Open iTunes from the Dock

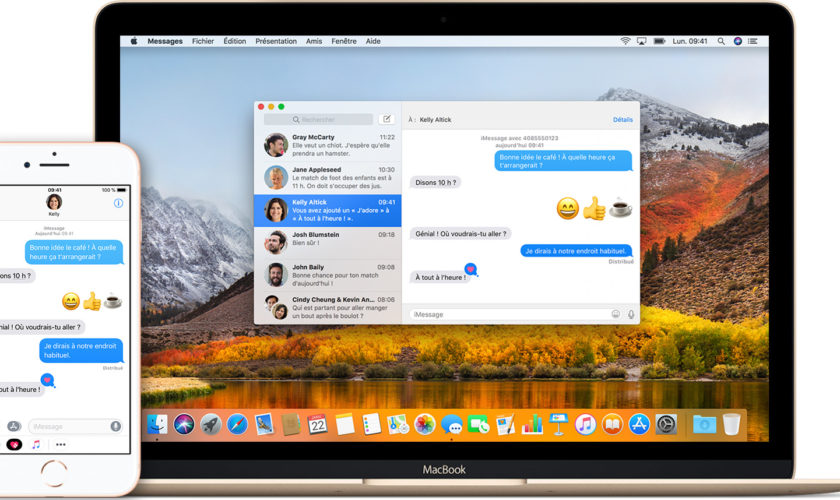point(585,424)
